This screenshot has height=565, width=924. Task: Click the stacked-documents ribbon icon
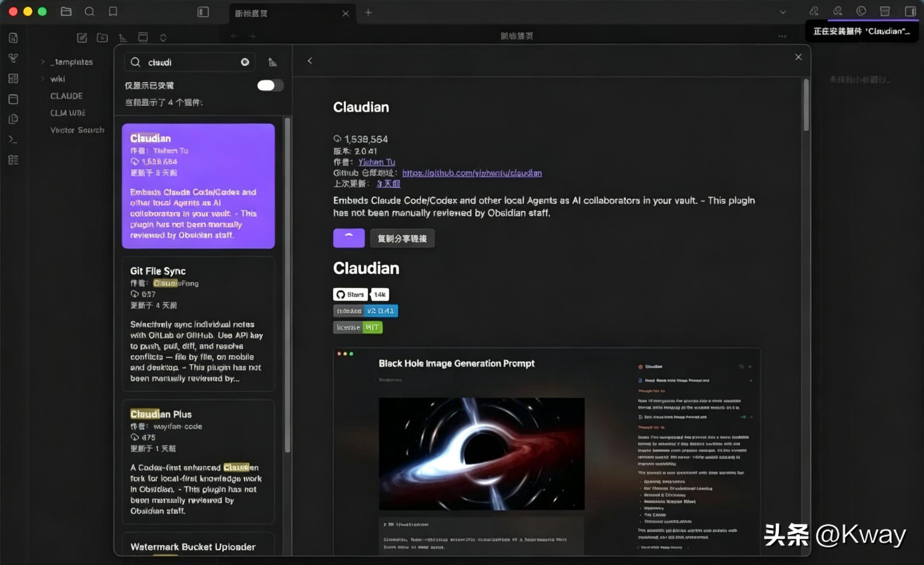click(x=13, y=119)
